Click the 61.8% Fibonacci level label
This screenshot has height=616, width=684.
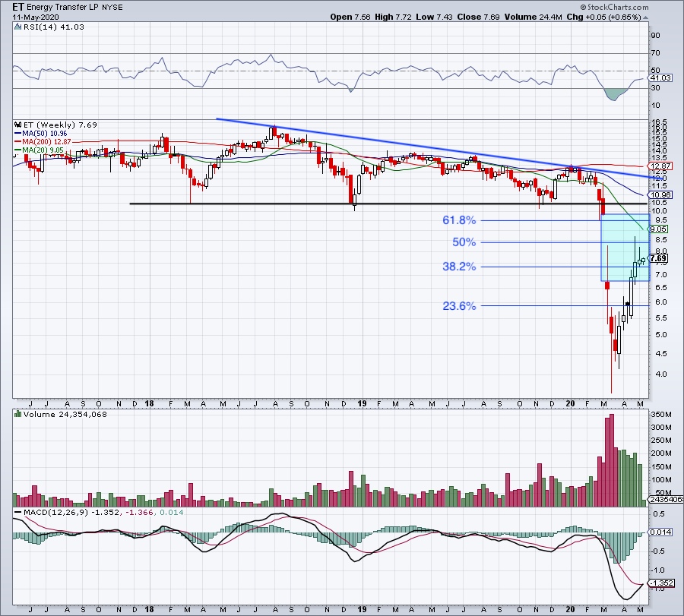(459, 220)
